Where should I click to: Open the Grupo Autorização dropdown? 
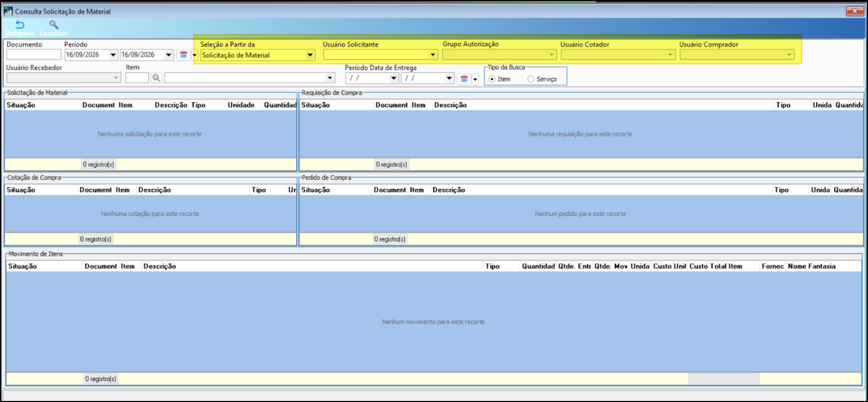click(x=552, y=55)
